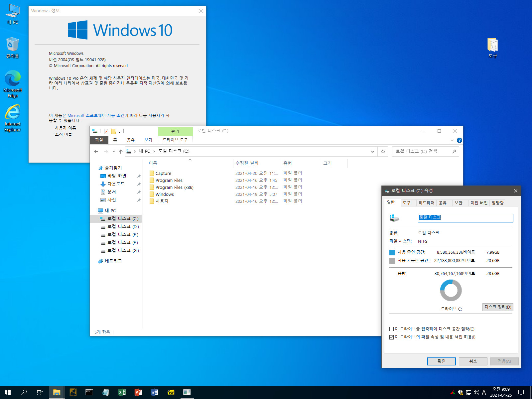The width and height of the screenshot is (532, 399).
Task: Click the drive label field 로컬 디스크
Action: pyautogui.click(x=465, y=218)
